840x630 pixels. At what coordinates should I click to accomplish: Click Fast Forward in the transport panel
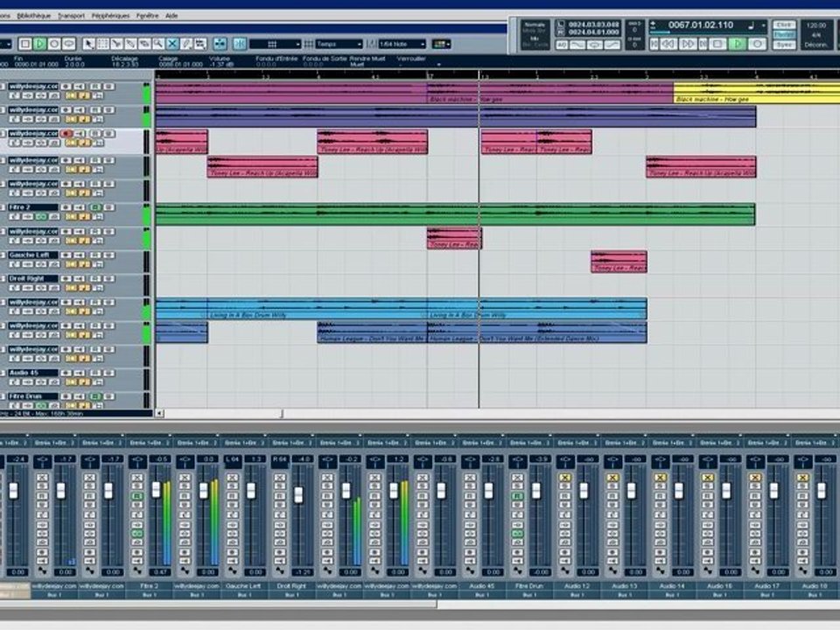tap(688, 44)
